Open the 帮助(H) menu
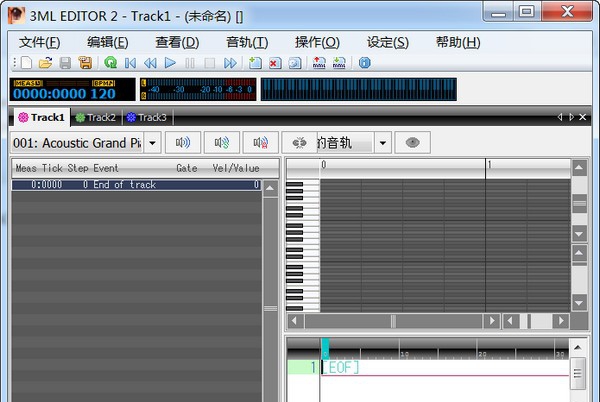600x402 pixels. [458, 42]
